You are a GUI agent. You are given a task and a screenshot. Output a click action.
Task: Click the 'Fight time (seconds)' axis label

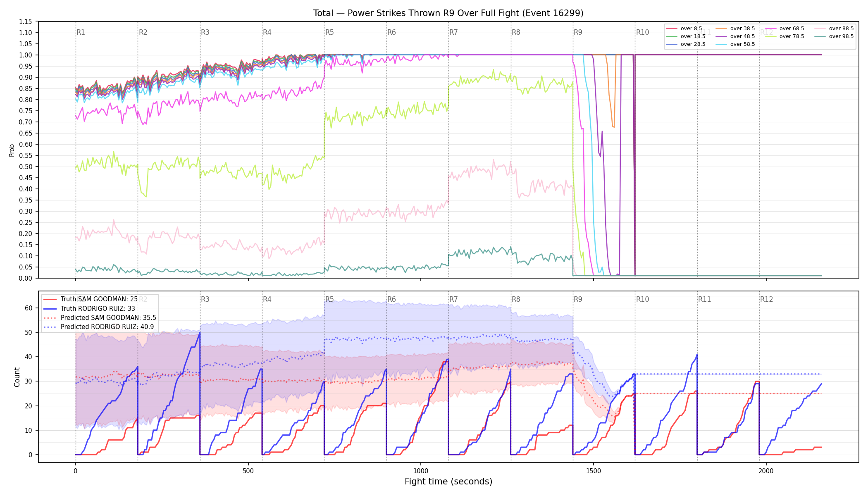click(x=448, y=482)
